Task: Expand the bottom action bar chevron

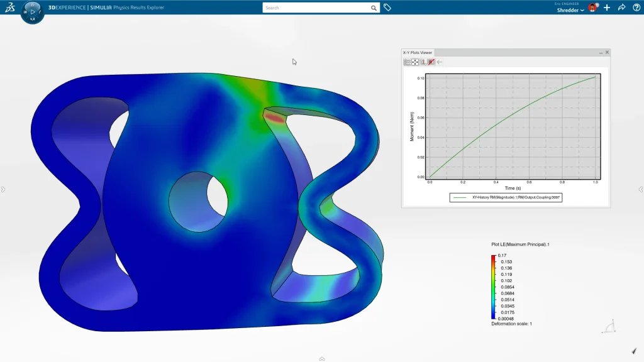Action: pyautogui.click(x=322, y=359)
